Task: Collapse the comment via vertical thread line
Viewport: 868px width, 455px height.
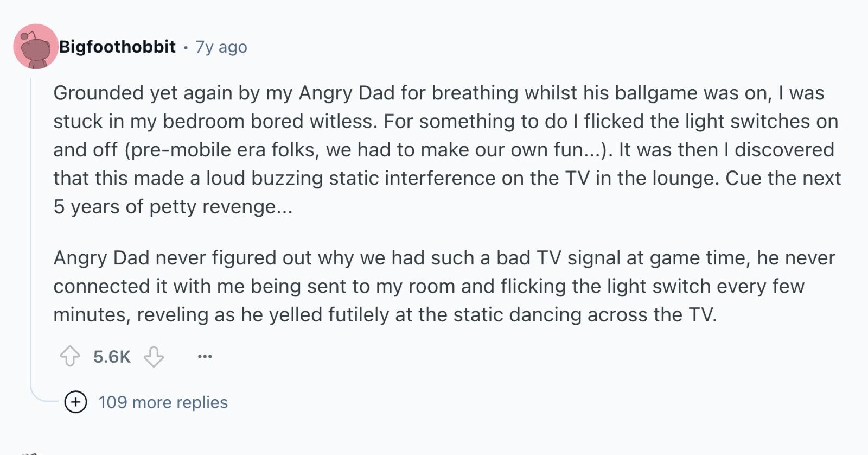Action: (x=31, y=228)
